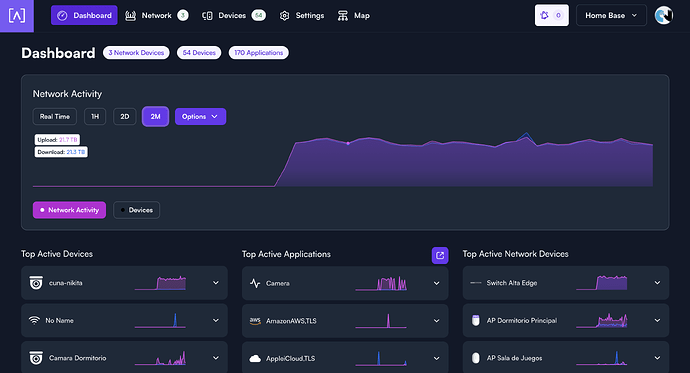Click the 3 Network Devices badge
690x373 pixels.
click(x=136, y=52)
